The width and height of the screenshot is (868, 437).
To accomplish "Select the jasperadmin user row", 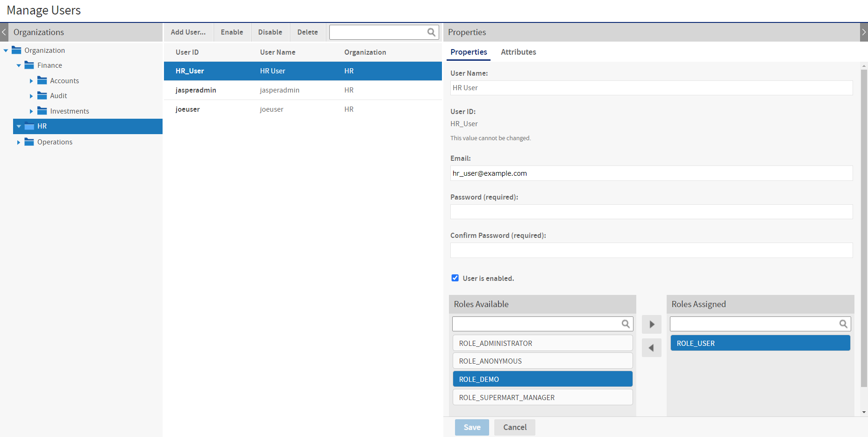I will (x=303, y=90).
